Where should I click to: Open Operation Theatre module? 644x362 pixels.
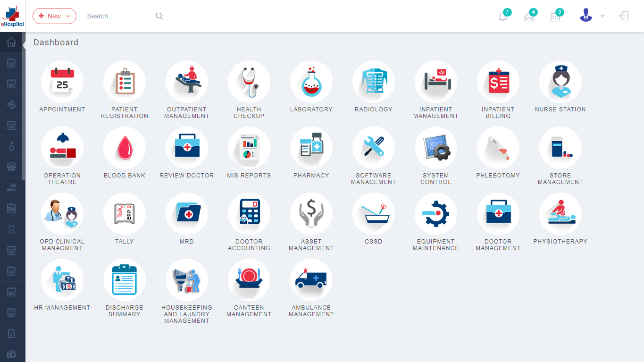pos(62,148)
